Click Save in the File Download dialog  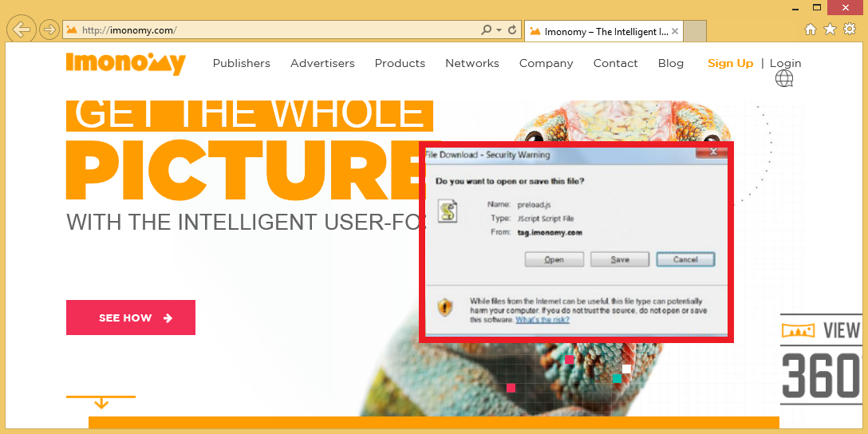click(x=619, y=259)
